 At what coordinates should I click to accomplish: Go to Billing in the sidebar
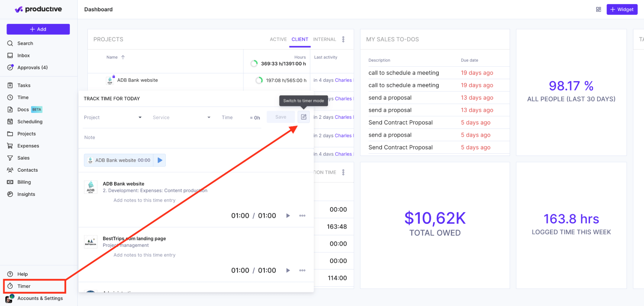point(24,182)
